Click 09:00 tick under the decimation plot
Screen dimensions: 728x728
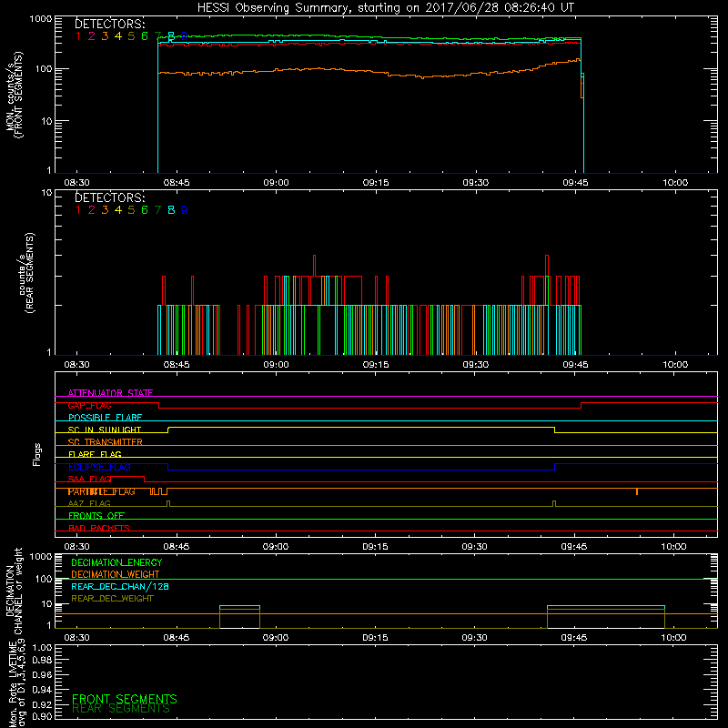click(x=276, y=638)
